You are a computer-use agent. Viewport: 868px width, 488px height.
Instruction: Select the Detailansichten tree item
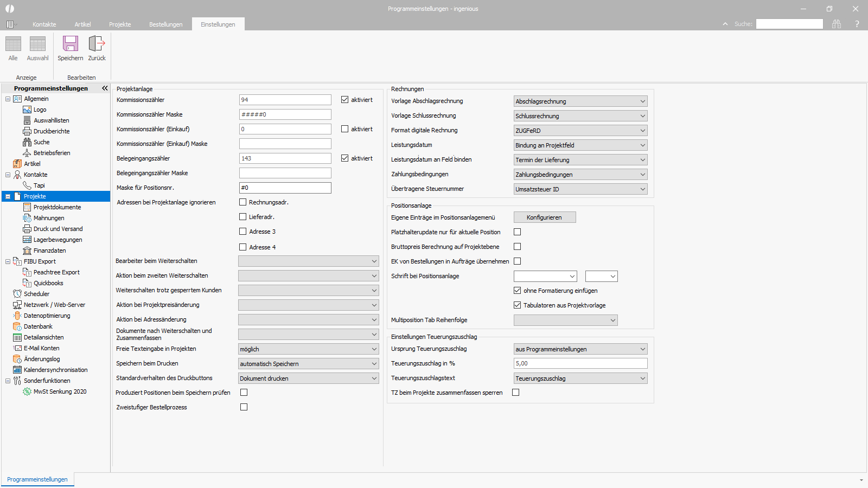coord(43,337)
